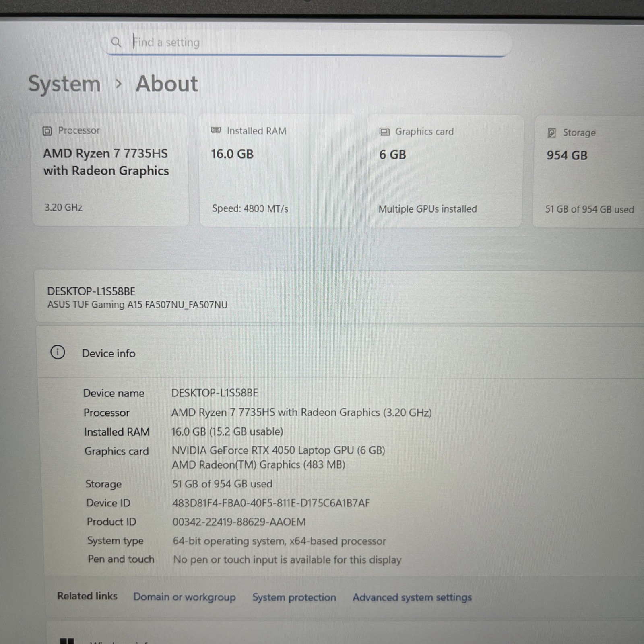This screenshot has width=644, height=644.
Task: Select the AMD Radeon(TM) Graphics line
Action: (258, 465)
